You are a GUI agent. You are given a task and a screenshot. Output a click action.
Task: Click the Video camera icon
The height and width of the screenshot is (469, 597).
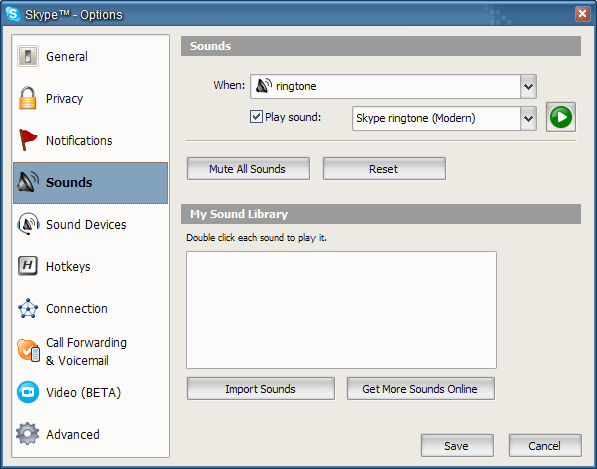pos(28,392)
